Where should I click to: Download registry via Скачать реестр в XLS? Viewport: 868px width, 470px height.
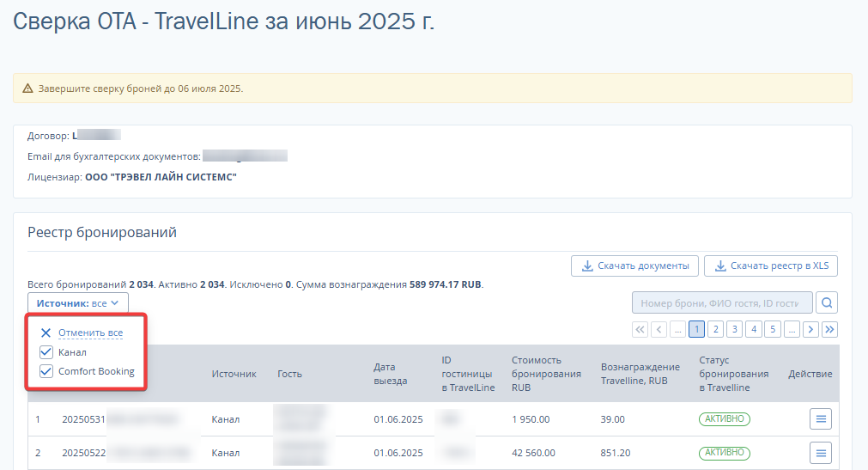[x=771, y=266]
